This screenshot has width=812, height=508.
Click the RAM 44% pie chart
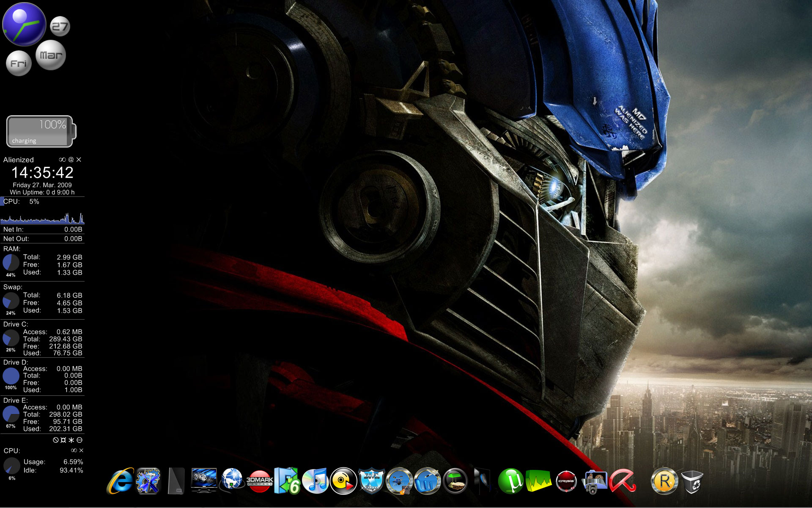pos(11,262)
